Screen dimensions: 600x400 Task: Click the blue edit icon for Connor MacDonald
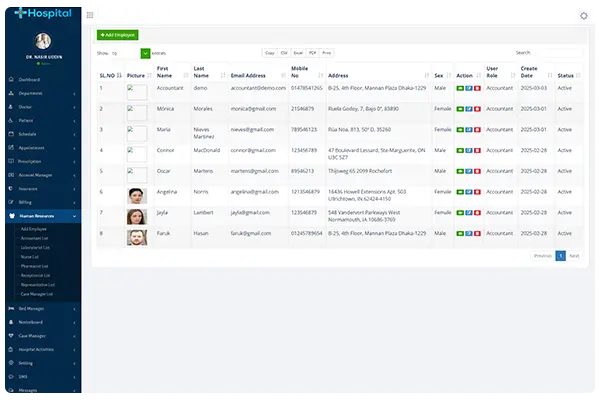tap(468, 152)
